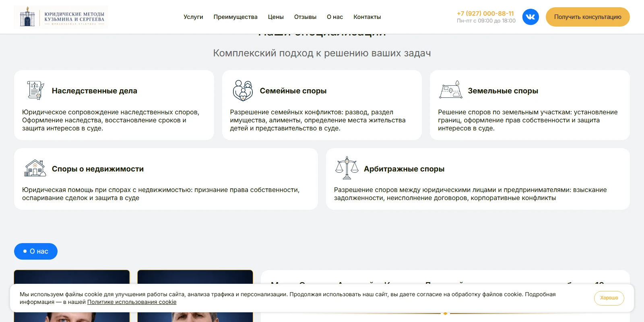The image size is (644, 322).
Task: Select О нас in the top navigation
Action: [335, 17]
